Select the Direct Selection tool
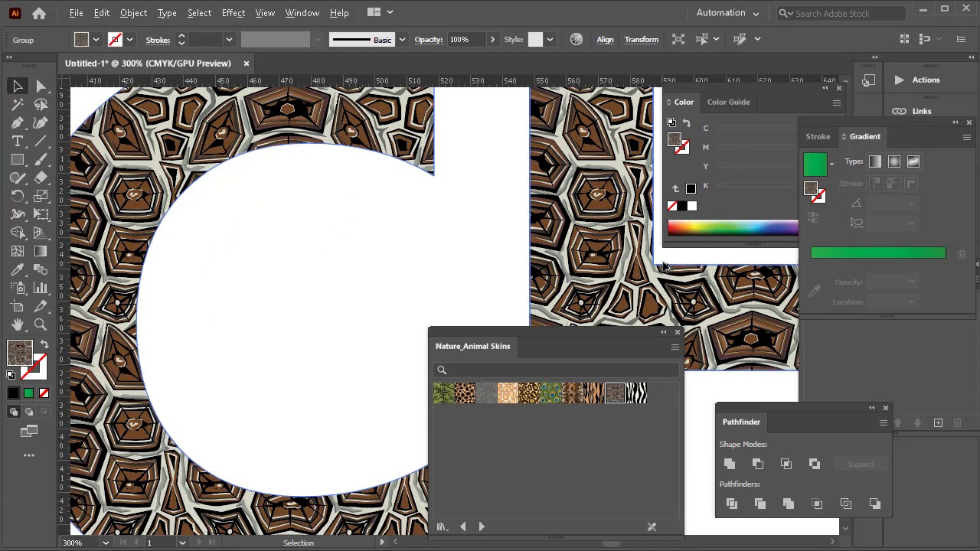 click(41, 86)
